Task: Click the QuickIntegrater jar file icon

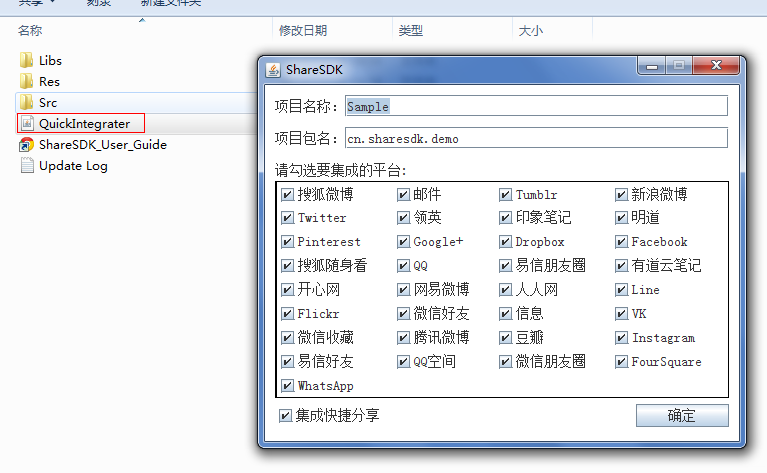Action: tap(27, 123)
